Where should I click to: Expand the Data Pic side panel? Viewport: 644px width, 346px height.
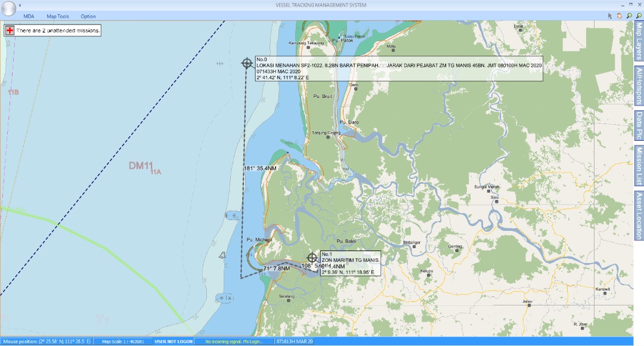click(639, 126)
